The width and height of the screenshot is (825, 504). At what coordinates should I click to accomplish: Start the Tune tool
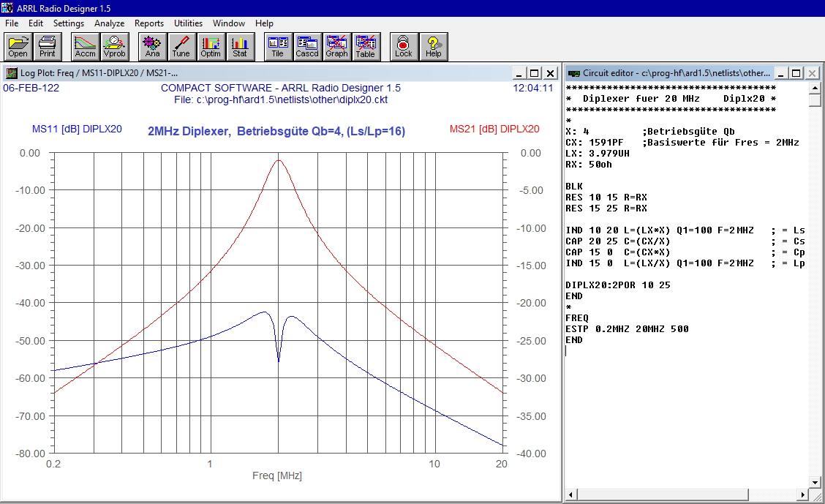pyautogui.click(x=181, y=46)
